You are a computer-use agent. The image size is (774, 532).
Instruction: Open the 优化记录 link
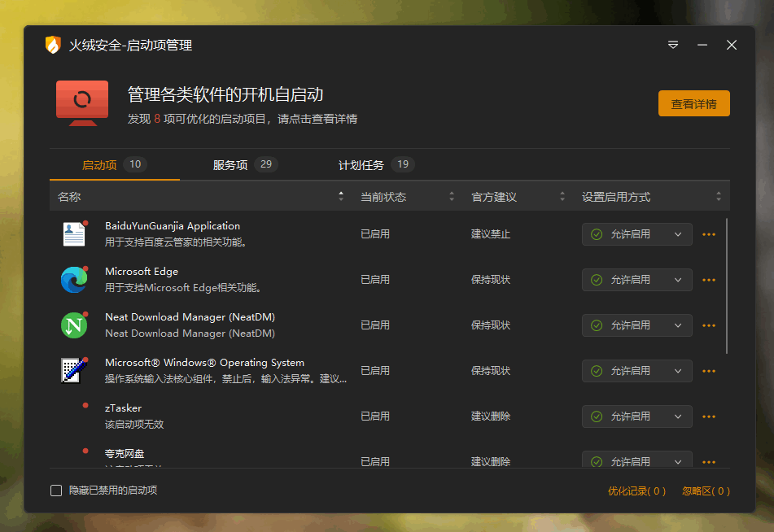636,491
